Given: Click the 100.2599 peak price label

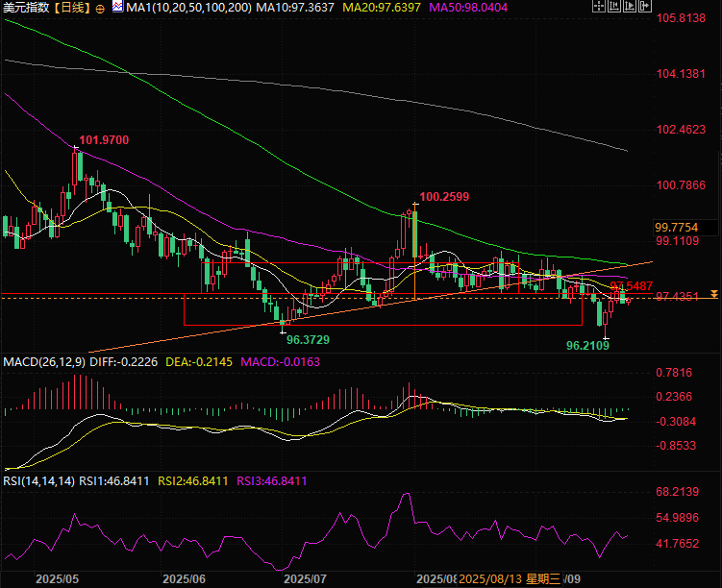Looking at the screenshot, I should pyautogui.click(x=444, y=197).
